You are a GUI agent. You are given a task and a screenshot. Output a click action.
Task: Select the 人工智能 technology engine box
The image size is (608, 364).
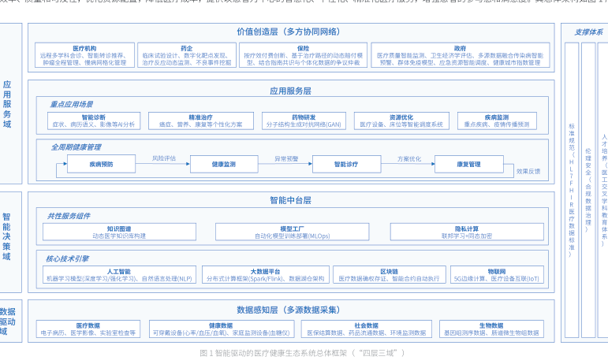pyautogui.click(x=119, y=275)
